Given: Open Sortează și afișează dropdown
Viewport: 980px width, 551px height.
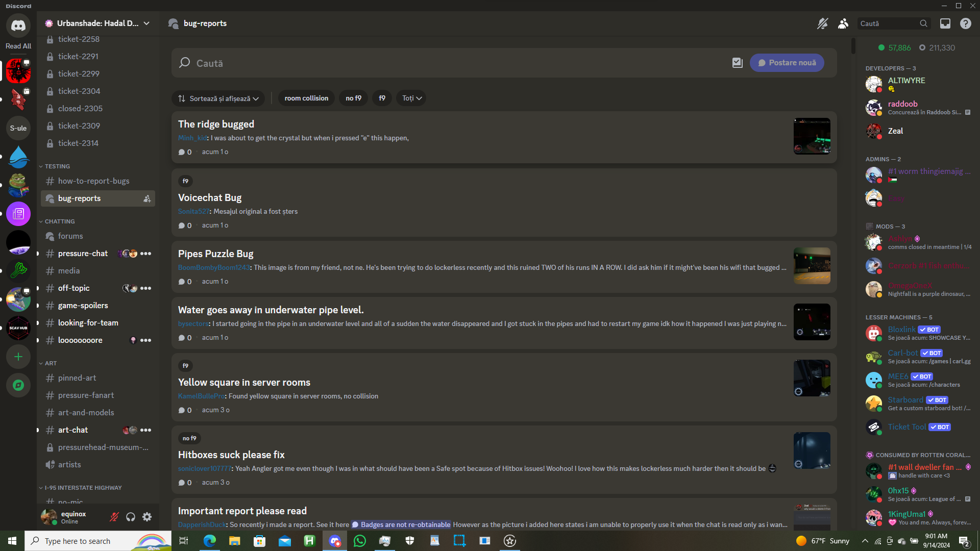Looking at the screenshot, I should click(218, 98).
